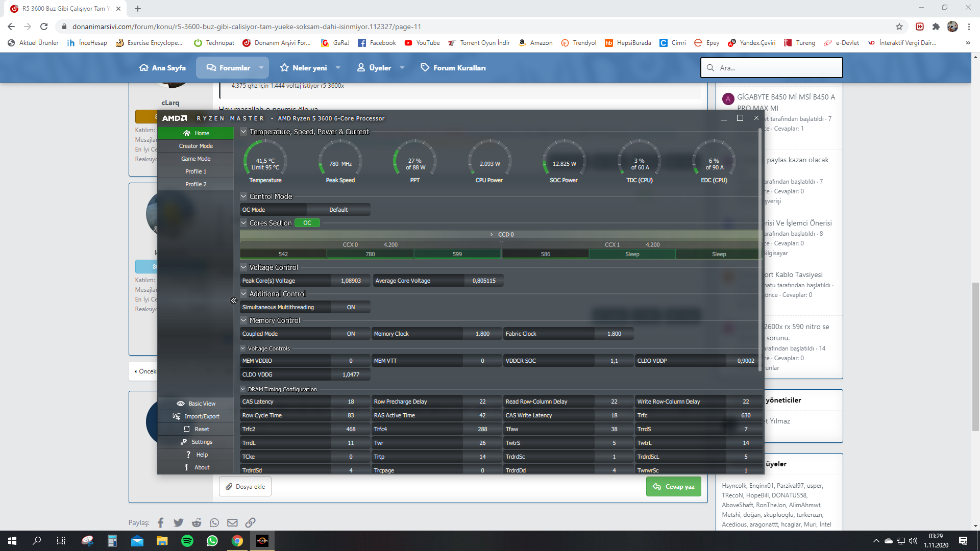Select Creator Mode in sidebar
This screenshot has width=980, height=551.
[195, 145]
